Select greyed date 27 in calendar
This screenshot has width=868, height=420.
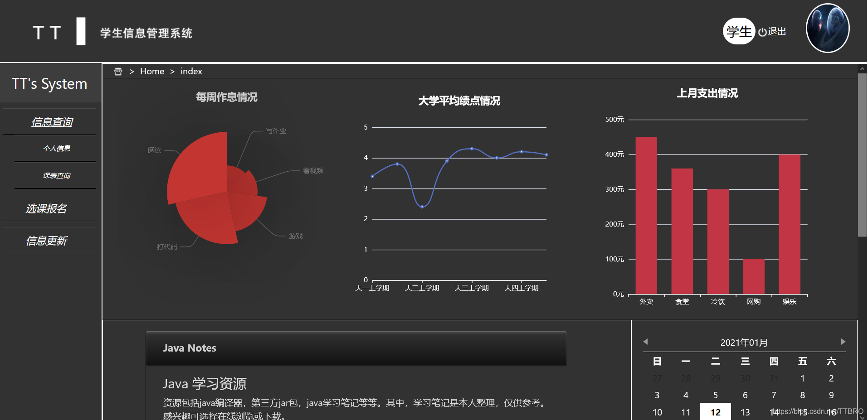coord(657,378)
